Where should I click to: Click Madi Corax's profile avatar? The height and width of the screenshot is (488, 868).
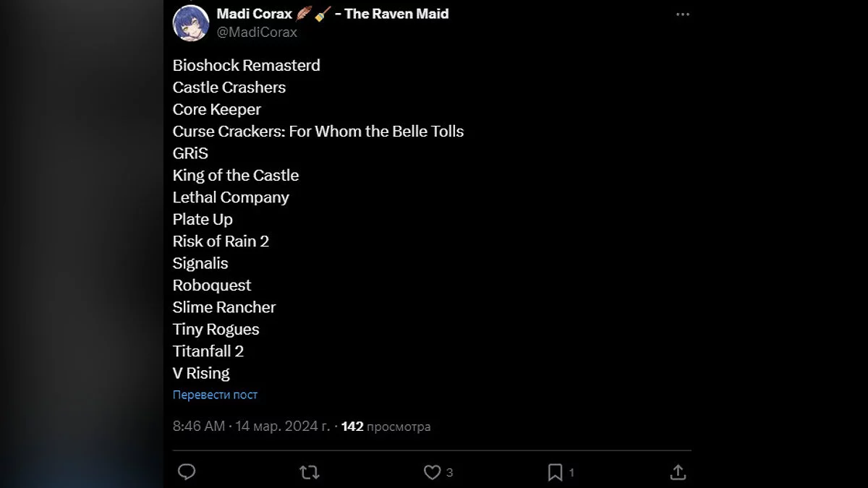[x=191, y=22]
